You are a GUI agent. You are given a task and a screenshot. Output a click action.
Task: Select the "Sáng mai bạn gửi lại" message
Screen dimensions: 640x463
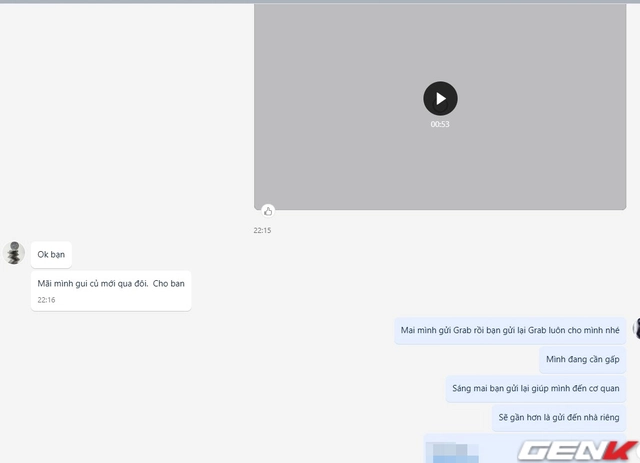pyautogui.click(x=535, y=388)
